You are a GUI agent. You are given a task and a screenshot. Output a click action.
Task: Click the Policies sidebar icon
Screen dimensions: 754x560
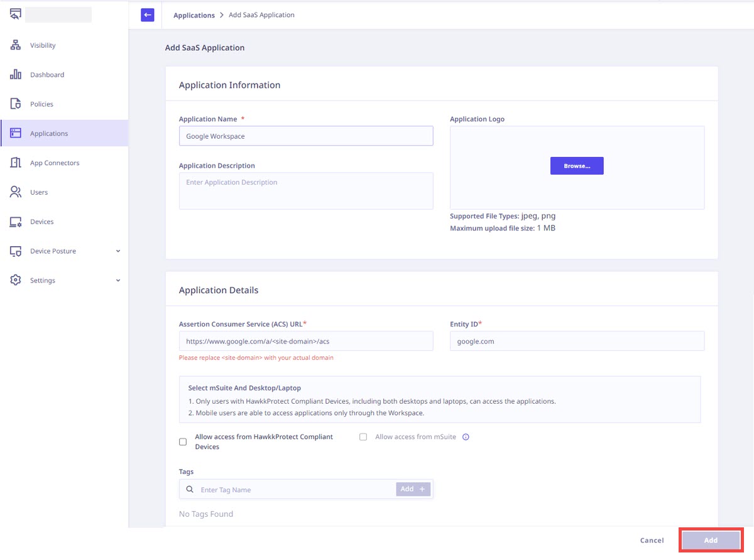point(16,104)
